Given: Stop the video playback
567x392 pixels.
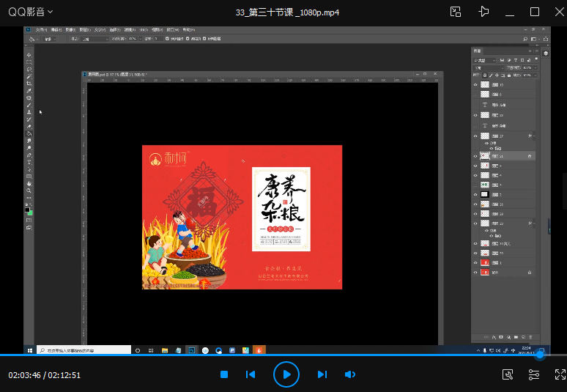Looking at the screenshot, I should point(225,374).
